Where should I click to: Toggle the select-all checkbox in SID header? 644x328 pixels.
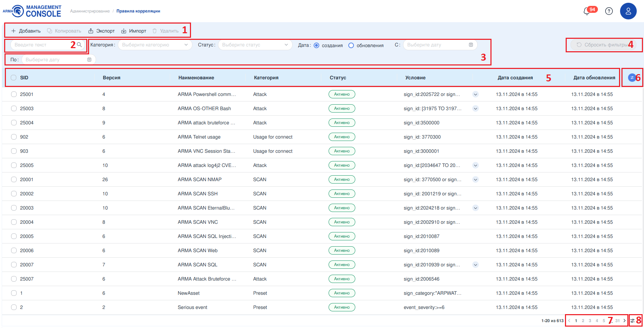pos(14,78)
